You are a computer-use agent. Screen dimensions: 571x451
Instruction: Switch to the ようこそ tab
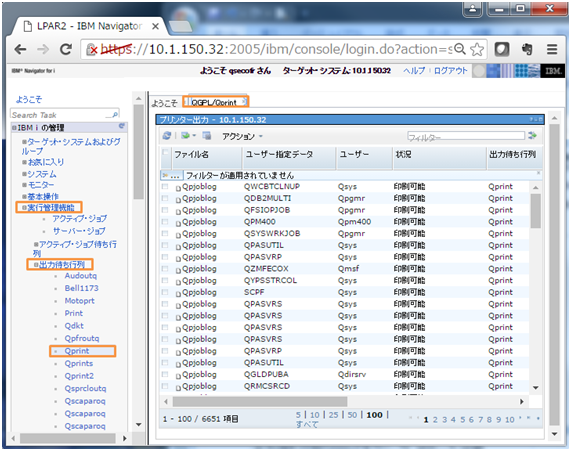(x=164, y=103)
